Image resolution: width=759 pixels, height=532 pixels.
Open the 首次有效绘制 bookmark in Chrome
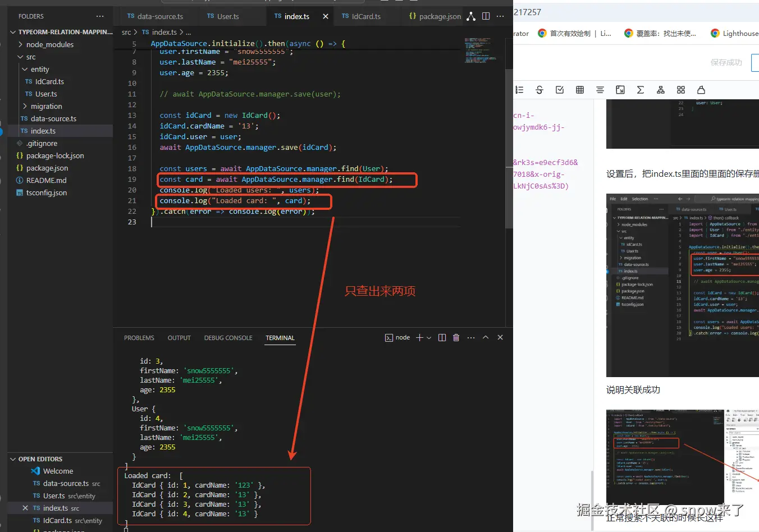tap(574, 33)
